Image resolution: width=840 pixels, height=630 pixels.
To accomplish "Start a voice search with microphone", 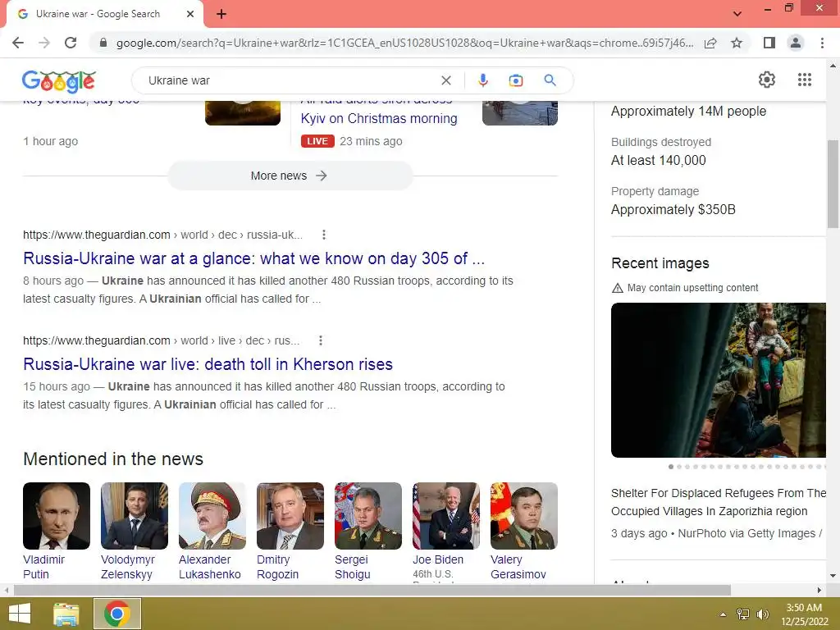I will 482,80.
